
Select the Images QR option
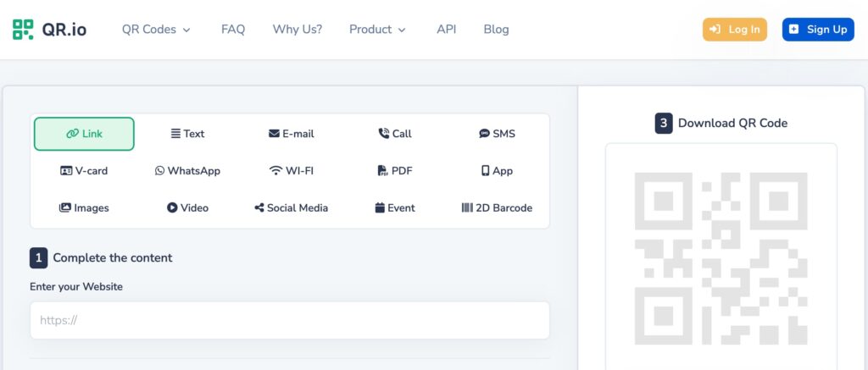[x=84, y=208]
